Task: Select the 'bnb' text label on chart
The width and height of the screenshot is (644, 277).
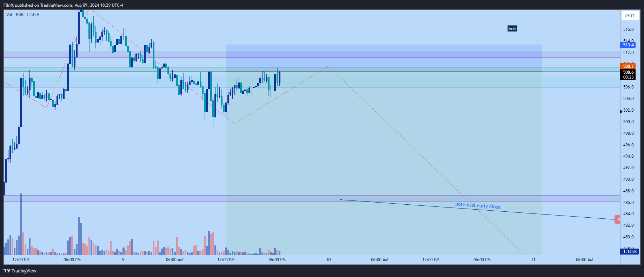Action: tap(512, 28)
